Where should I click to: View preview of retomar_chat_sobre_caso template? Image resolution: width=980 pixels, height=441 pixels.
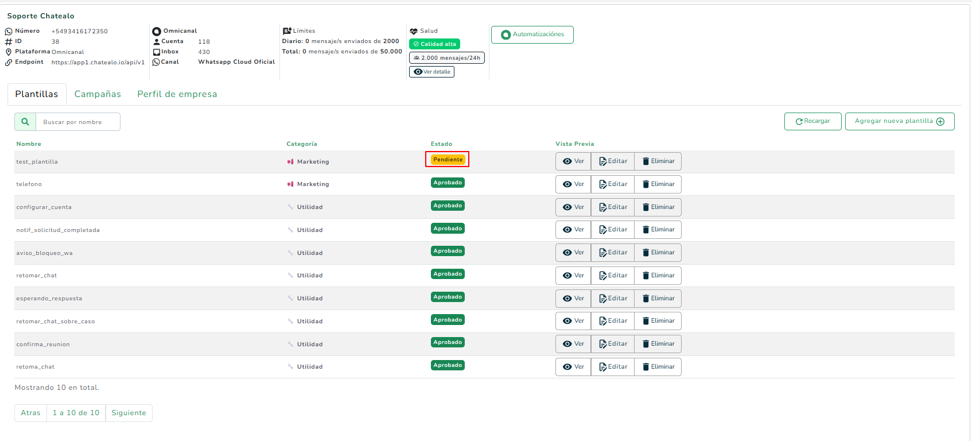coord(573,321)
